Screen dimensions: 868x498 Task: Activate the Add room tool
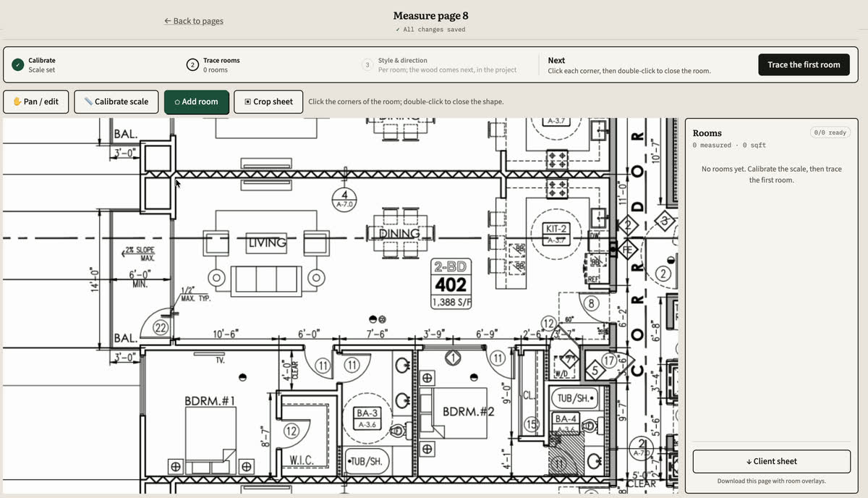[x=196, y=102]
